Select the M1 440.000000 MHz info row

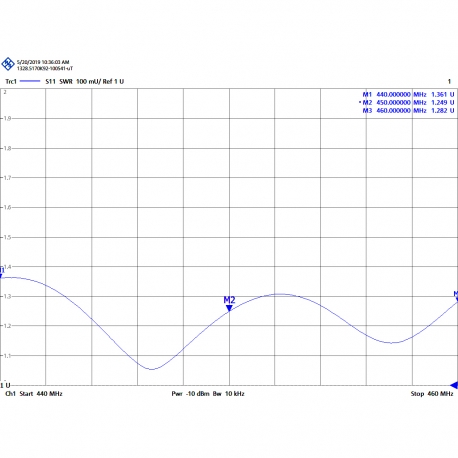(x=408, y=94)
